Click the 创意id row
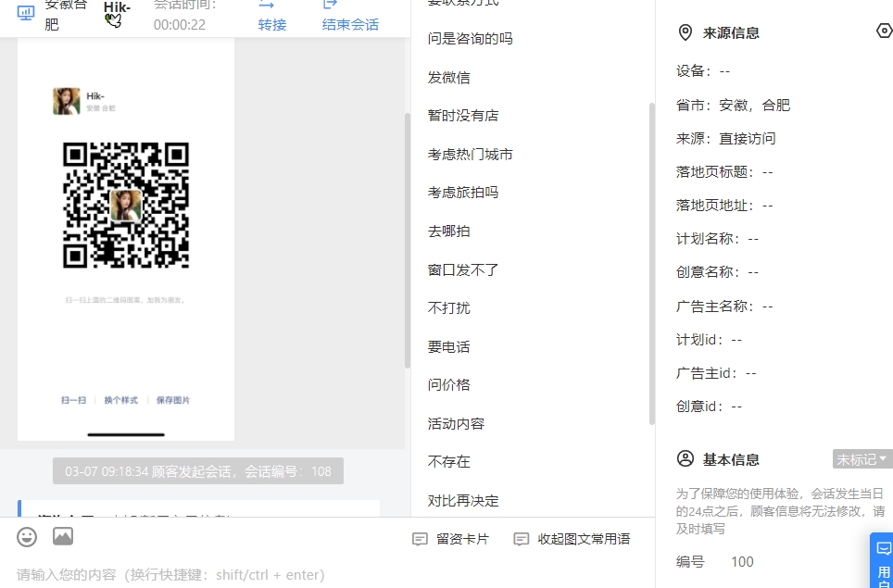Viewport: 893px width, 588px height. [x=709, y=407]
